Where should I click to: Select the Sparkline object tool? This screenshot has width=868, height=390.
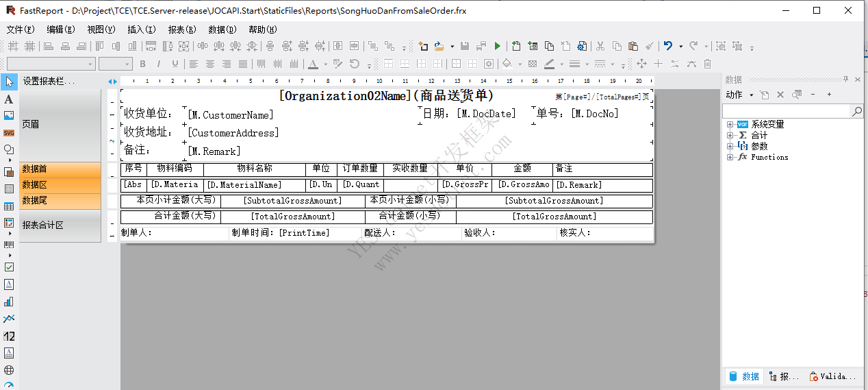pyautogui.click(x=9, y=319)
